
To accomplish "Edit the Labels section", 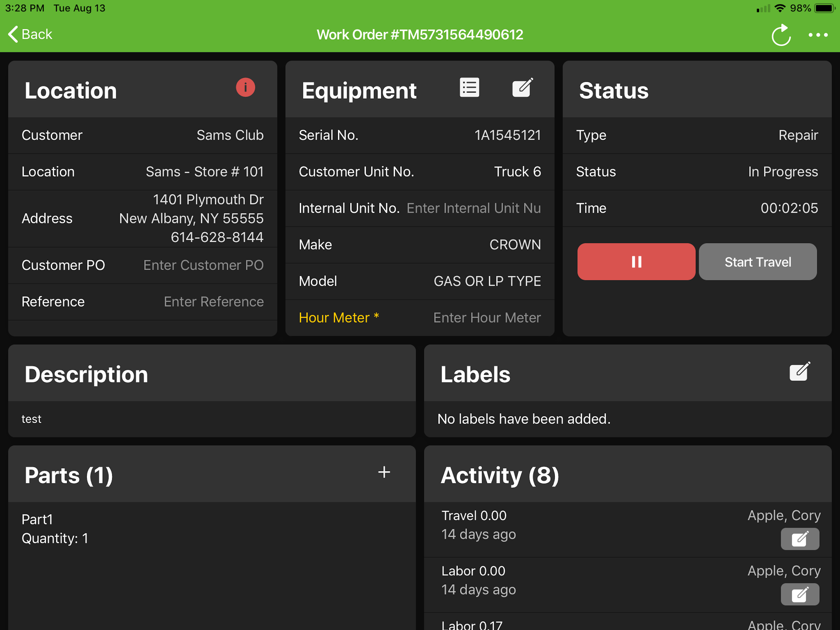I will (x=800, y=371).
